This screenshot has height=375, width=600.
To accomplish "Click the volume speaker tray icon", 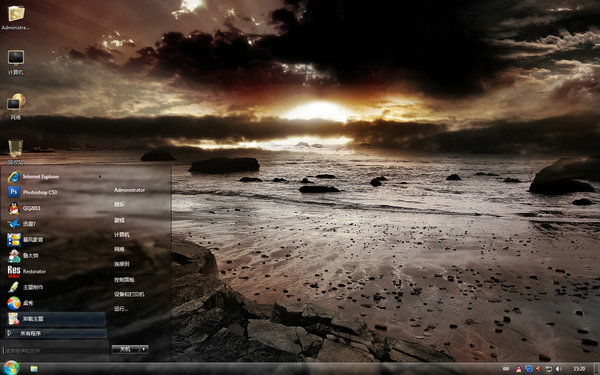I will [558, 369].
